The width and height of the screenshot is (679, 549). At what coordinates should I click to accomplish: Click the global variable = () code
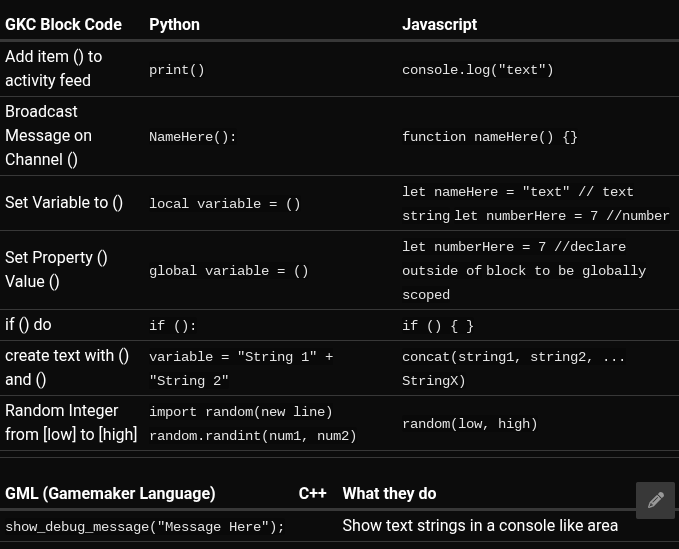click(228, 271)
